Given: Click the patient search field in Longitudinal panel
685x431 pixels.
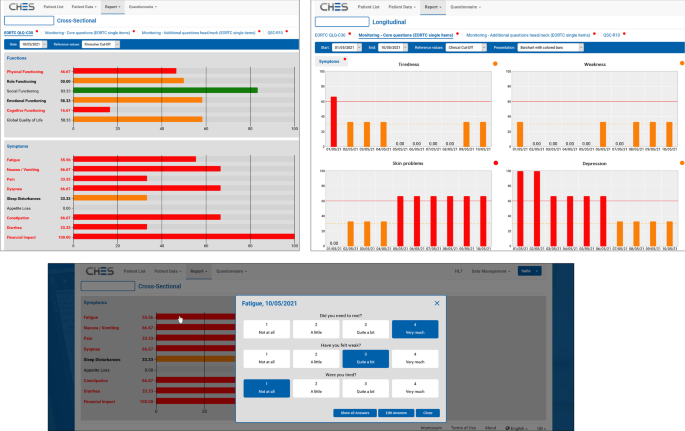Looking at the screenshot, I should [x=342, y=22].
